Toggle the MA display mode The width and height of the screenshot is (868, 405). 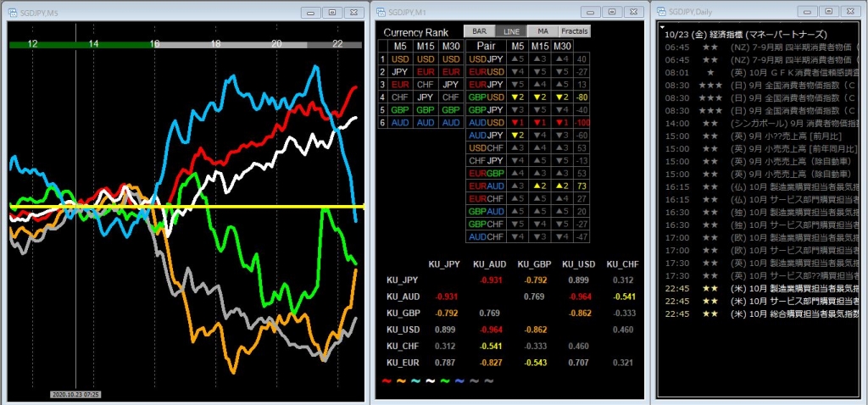pyautogui.click(x=542, y=31)
